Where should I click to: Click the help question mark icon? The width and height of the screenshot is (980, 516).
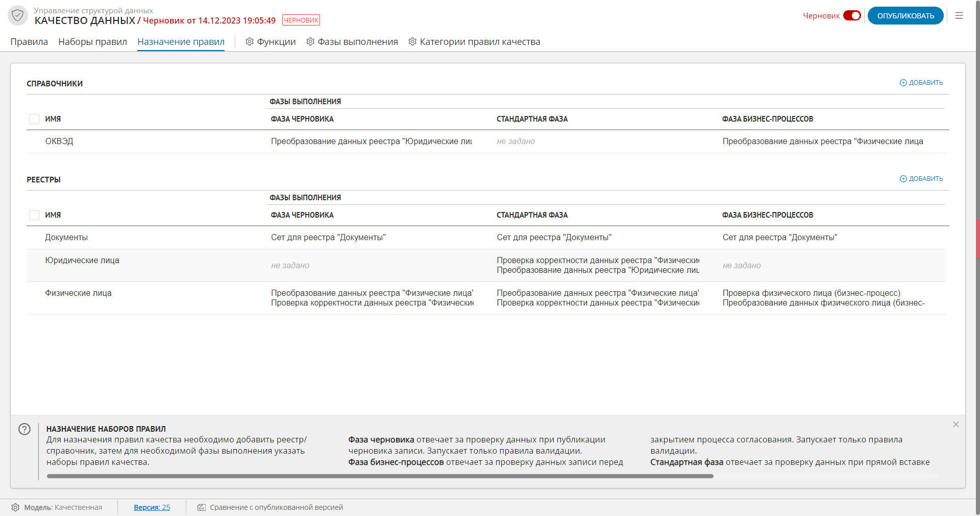[x=24, y=429]
